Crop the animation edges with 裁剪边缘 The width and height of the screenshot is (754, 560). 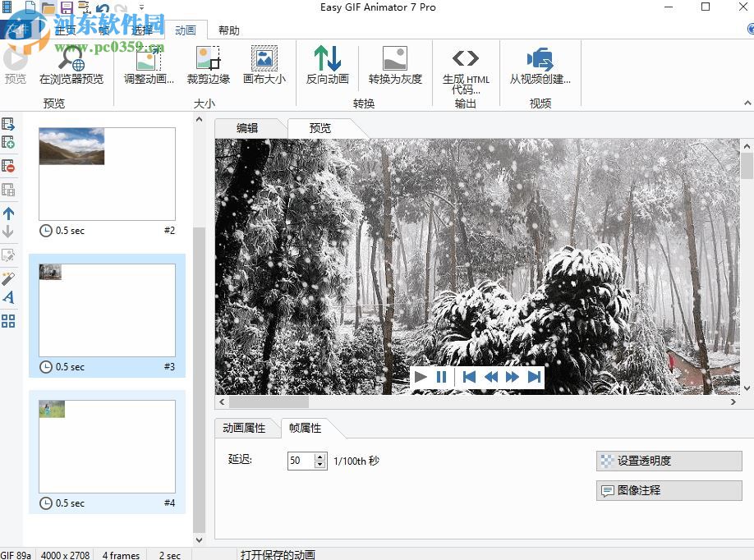208,66
